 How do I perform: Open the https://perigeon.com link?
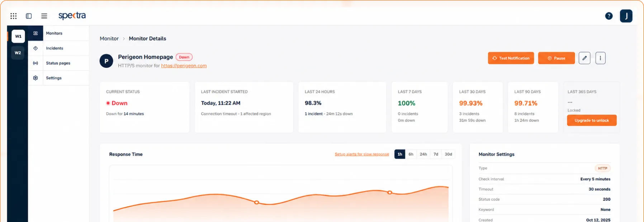click(184, 66)
